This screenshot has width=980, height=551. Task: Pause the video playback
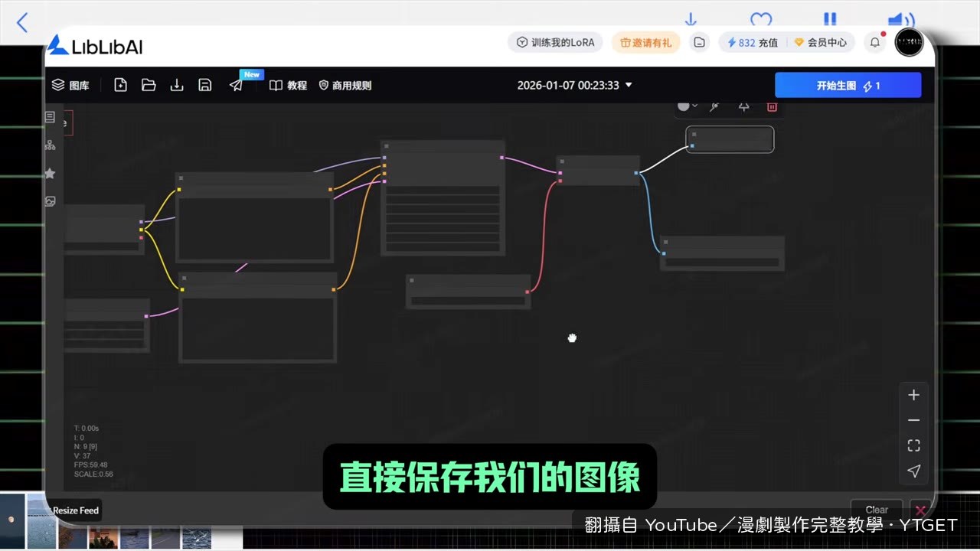830,19
